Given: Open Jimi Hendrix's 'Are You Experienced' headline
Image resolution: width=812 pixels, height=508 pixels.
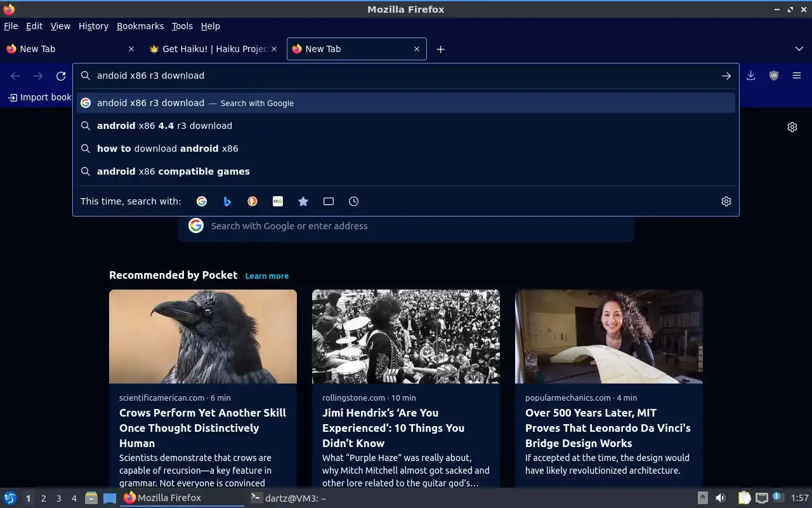Looking at the screenshot, I should click(x=393, y=428).
